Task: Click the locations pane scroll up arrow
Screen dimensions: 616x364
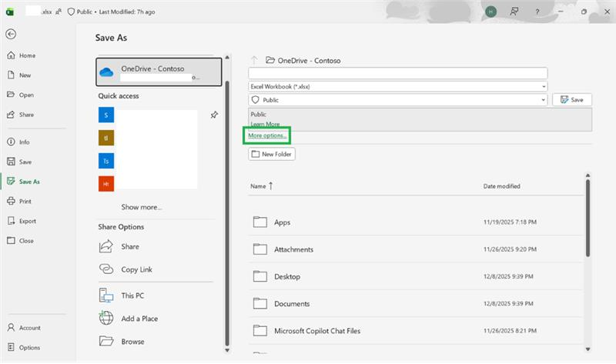Action: [227, 58]
